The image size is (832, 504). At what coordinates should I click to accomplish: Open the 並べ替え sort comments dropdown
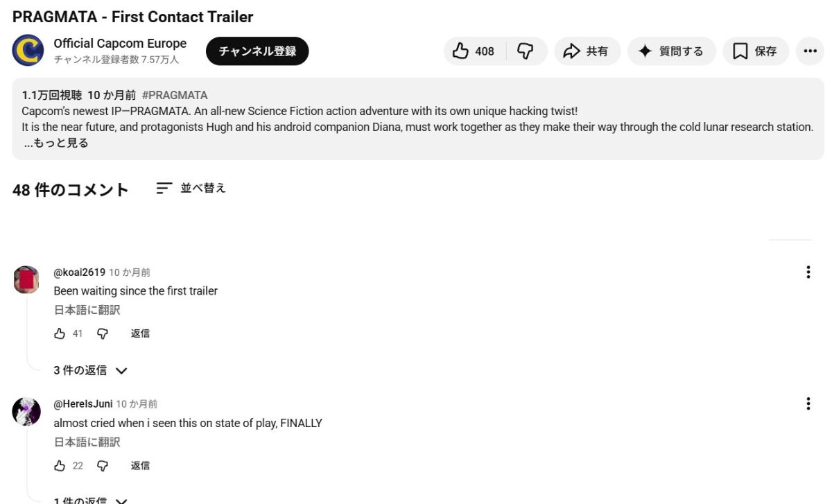click(191, 188)
